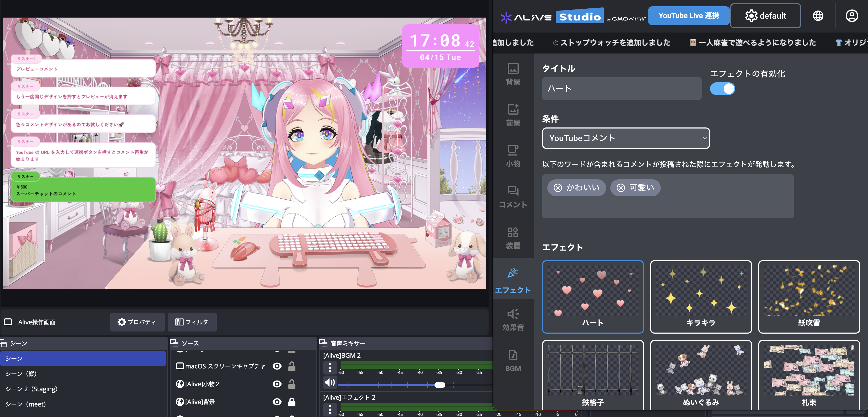Viewport: 868px width, 417px height.
Task: Open the コメント comment sidebar section
Action: 513,197
